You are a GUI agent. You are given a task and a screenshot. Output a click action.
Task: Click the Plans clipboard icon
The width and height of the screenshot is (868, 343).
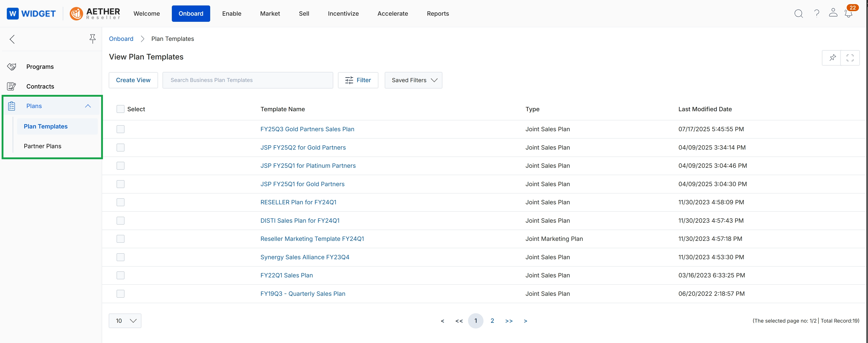click(x=11, y=106)
